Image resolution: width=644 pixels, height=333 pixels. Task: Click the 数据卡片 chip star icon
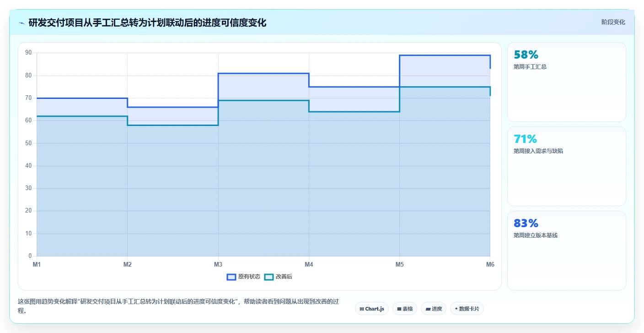pos(456,309)
